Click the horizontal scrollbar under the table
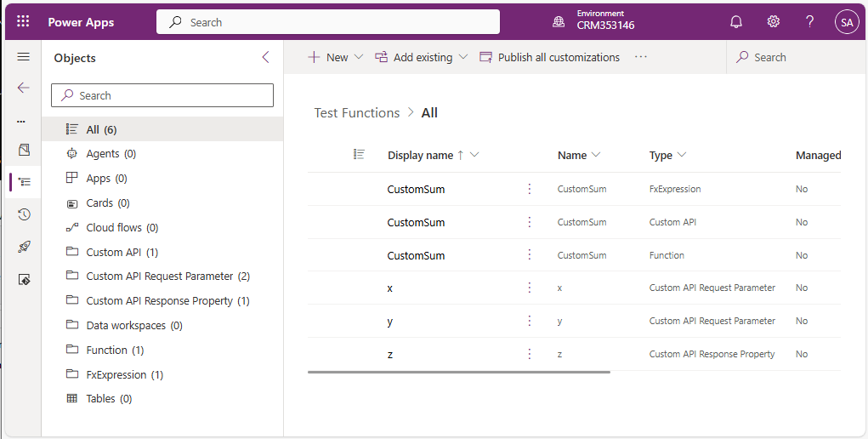This screenshot has height=439, width=868. pos(458,372)
